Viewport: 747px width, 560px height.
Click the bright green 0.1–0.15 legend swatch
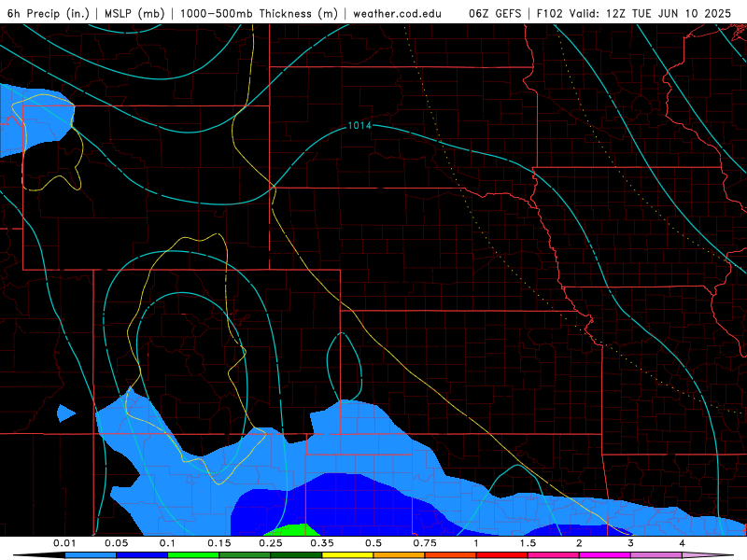coord(193,555)
